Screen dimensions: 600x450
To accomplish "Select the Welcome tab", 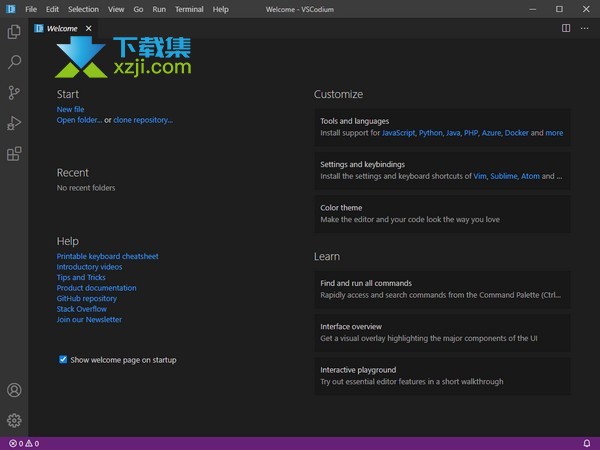I will [x=63, y=28].
